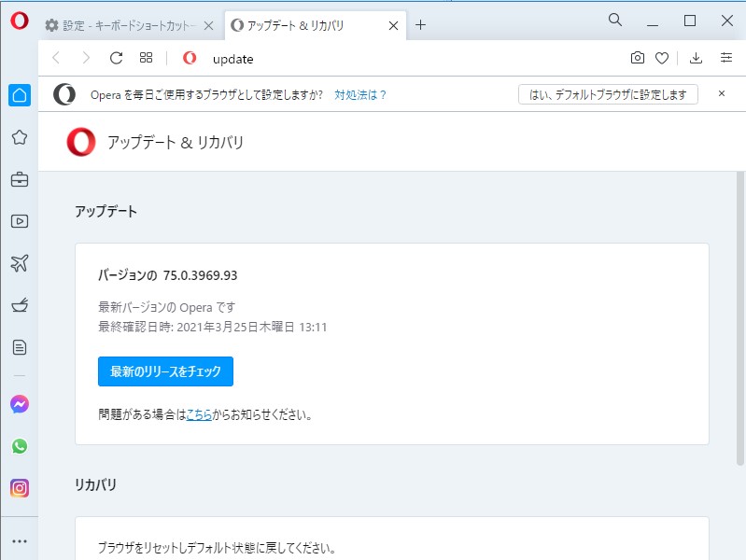Viewport: 746px width, 560px height.
Task: Launch WhatsApp from sidebar
Action: pos(20,446)
